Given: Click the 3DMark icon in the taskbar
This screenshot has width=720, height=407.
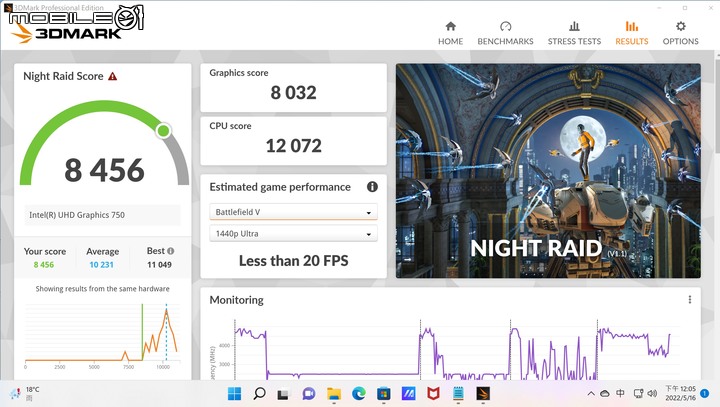Looking at the screenshot, I should coord(483,394).
